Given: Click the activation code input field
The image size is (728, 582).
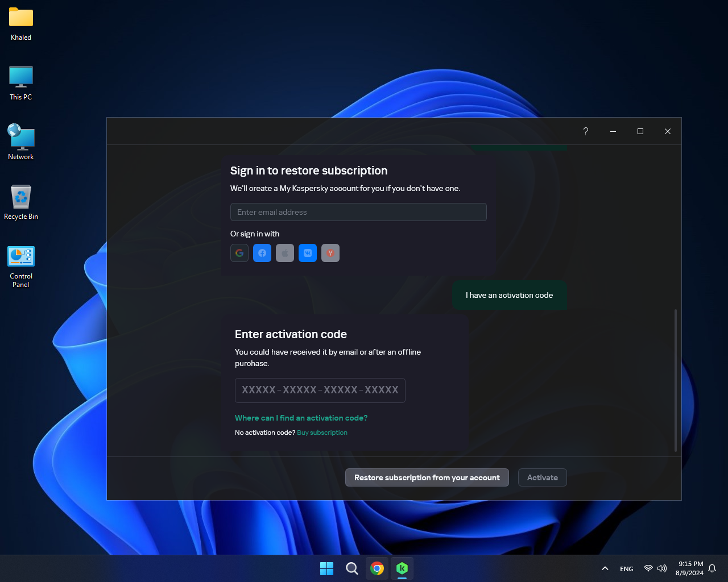Looking at the screenshot, I should 320,390.
